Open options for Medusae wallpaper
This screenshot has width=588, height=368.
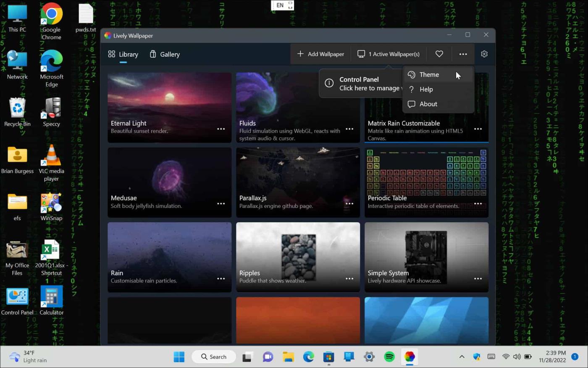pos(221,204)
